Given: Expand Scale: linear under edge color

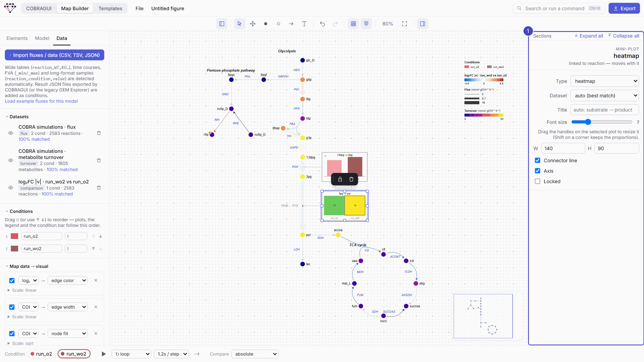Looking at the screenshot, I should [22, 290].
